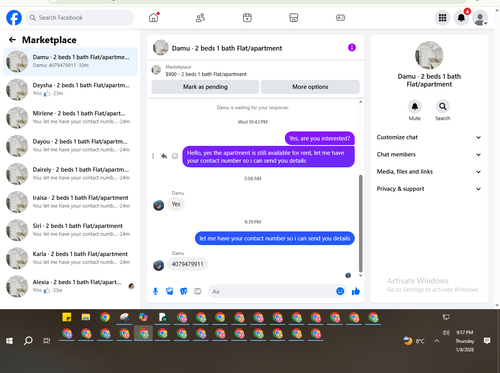Attach a photo file icon
Image resolution: width=500 pixels, height=373 pixels.
pos(170,291)
